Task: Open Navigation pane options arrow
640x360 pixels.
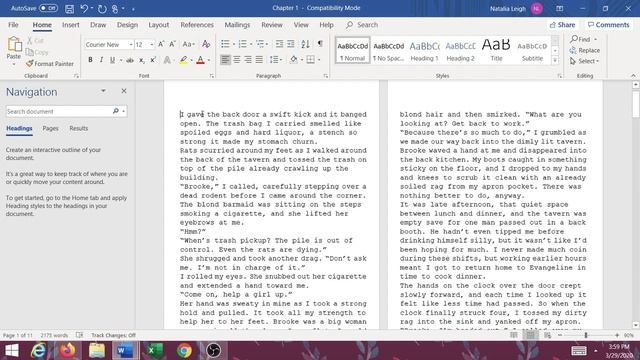Action: coord(103,91)
